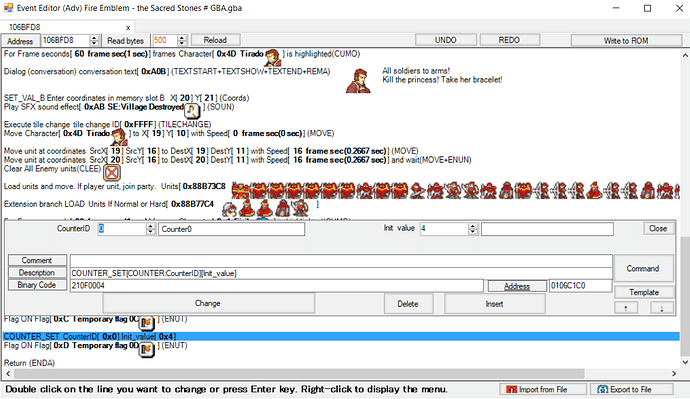Click flag icon on Temporary flag 0D line

point(147,349)
